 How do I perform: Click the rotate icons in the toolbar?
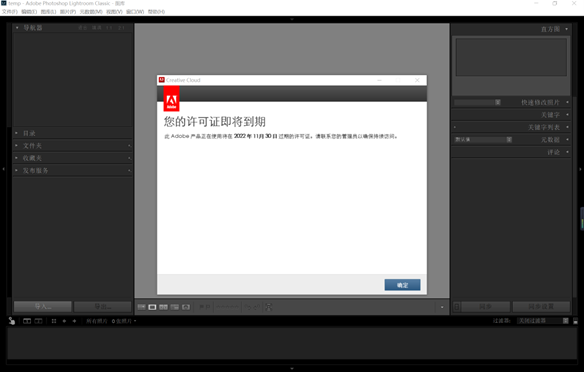(x=252, y=307)
